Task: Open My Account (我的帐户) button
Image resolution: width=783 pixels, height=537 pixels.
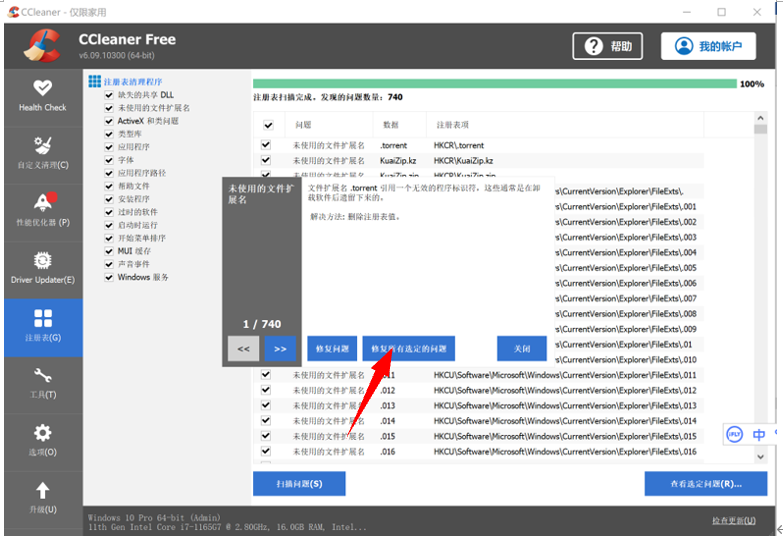Action: [x=708, y=46]
